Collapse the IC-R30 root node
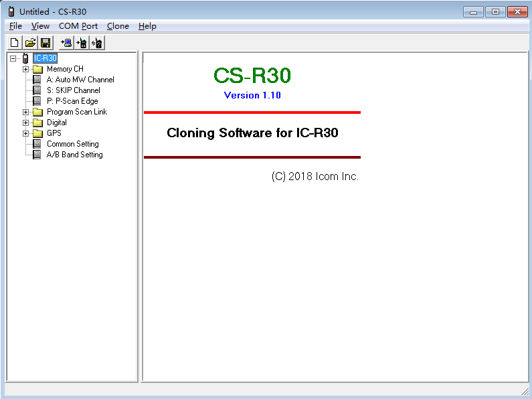This screenshot has height=399, width=532. point(13,58)
